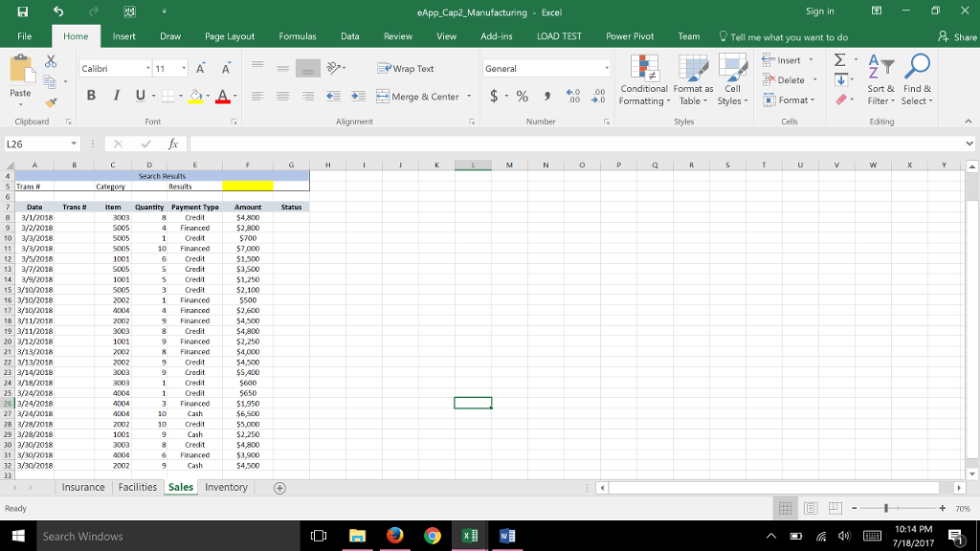Click the formula bar input field
This screenshot has width=980, height=551.
click(574, 143)
